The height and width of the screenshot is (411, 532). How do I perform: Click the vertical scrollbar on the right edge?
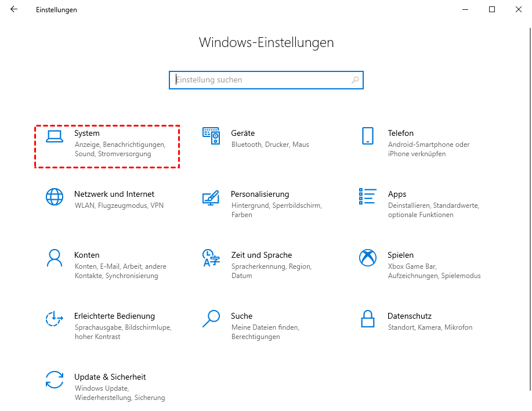pyautogui.click(x=530, y=209)
